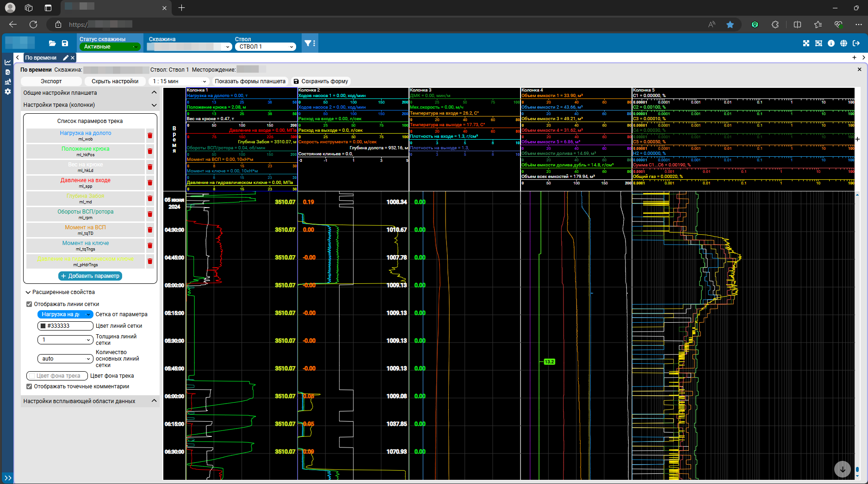Image resolution: width=868 pixels, height=484 pixels.
Task: Open the 'Статус скважины' Активные dropdown
Action: 110,47
